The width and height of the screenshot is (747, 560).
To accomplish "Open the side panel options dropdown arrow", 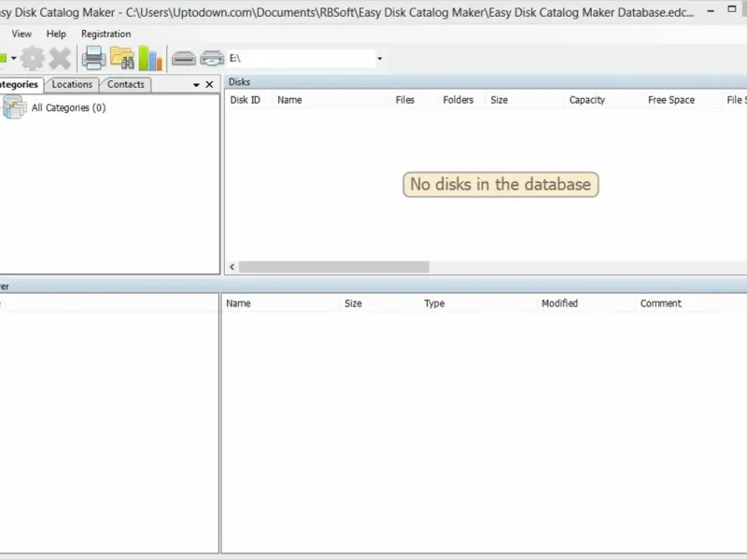I will tap(196, 85).
